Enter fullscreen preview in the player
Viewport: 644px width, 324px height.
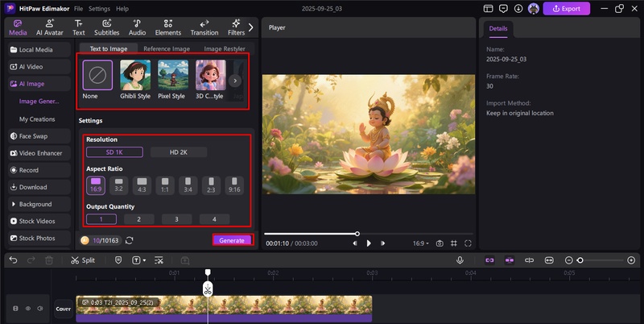(468, 243)
